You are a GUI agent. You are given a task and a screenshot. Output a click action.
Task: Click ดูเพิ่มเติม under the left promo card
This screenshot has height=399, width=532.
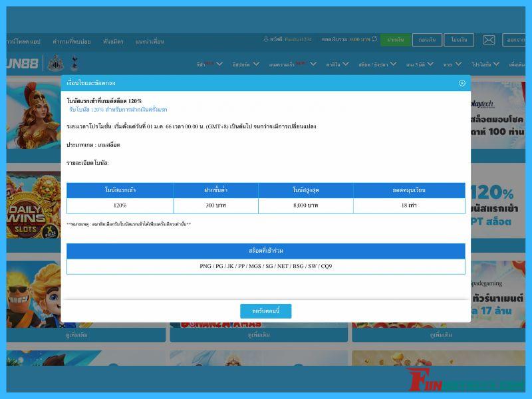coord(76,335)
